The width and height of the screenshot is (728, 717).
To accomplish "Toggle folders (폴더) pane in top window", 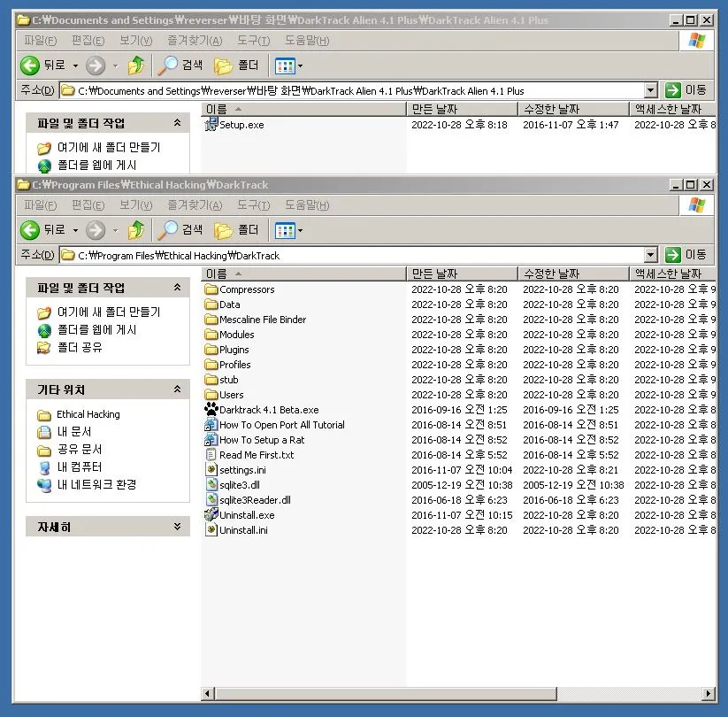I will (236, 66).
